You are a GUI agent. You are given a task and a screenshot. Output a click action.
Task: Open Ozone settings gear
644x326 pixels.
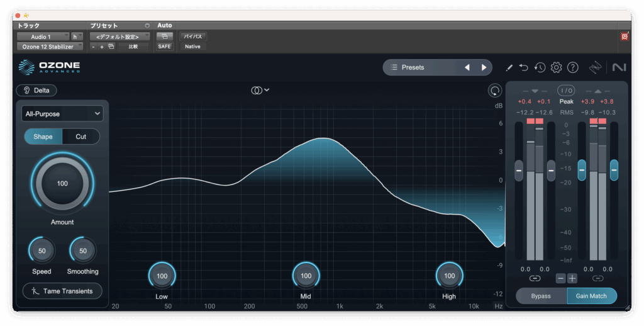coord(556,67)
